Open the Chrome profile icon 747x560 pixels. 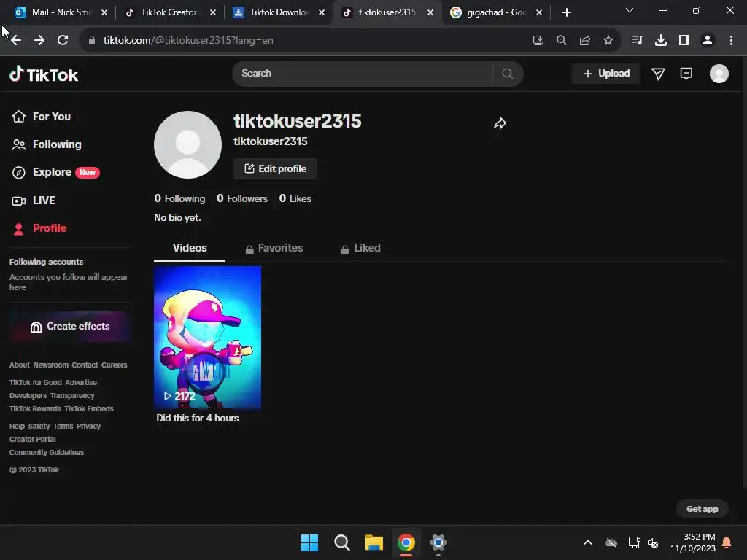708,41
